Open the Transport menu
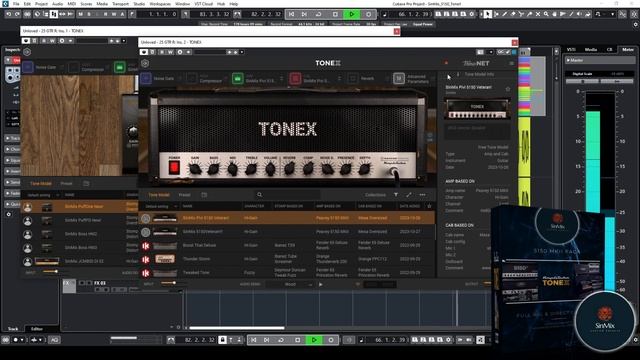Screen dimensions: 640x360 pos(120,4)
